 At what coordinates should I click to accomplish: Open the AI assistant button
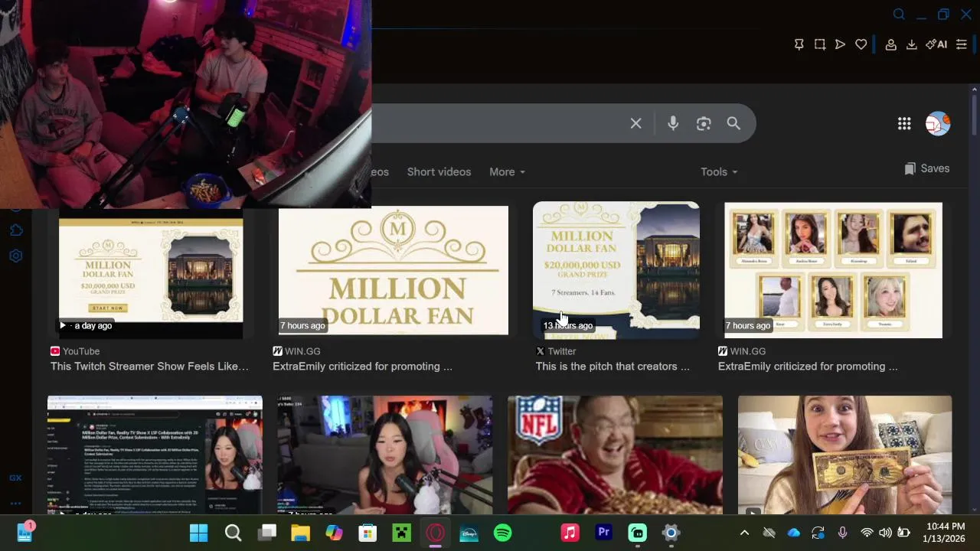936,44
